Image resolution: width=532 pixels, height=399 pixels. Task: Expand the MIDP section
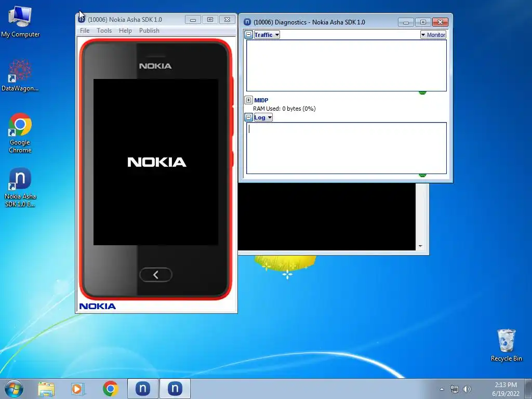coord(249,100)
